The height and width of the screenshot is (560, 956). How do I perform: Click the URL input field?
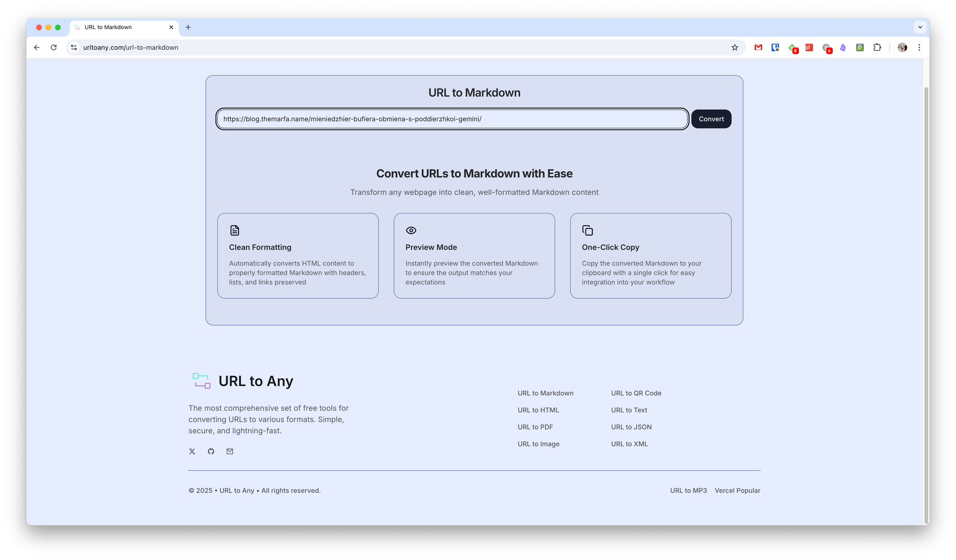(452, 119)
